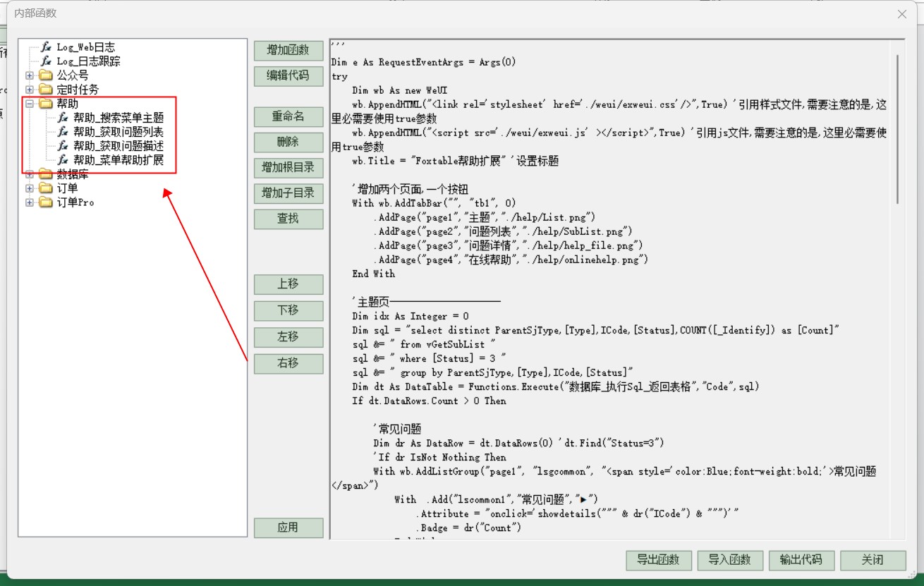Screen dimensions: 924x586
Task: Click the fx icon of 帮助_获取问题描述
Action: (x=63, y=146)
